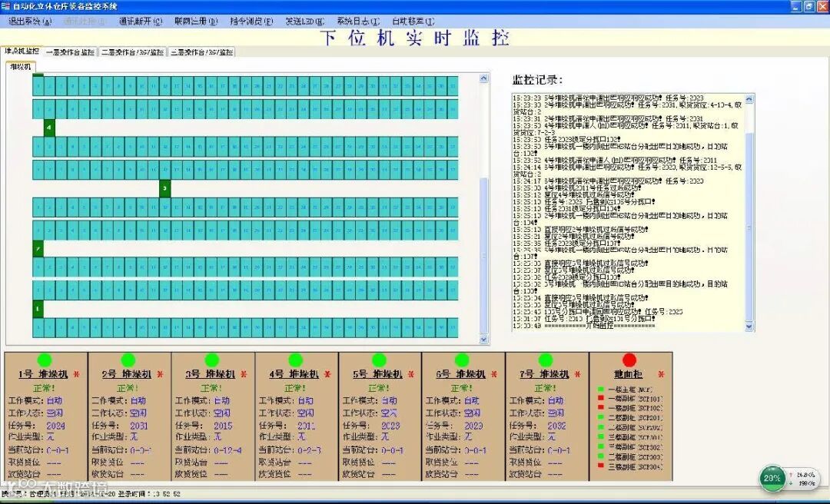Image resolution: width=830 pixels, height=504 pixels.
Task: Click the red indicator for cabinet SCP101
Action: coord(601,399)
